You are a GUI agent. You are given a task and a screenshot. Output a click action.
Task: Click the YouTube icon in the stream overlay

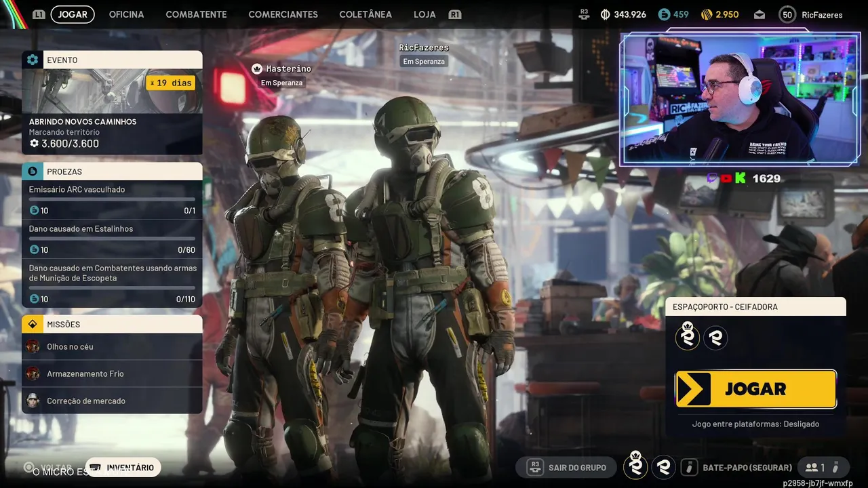point(726,178)
